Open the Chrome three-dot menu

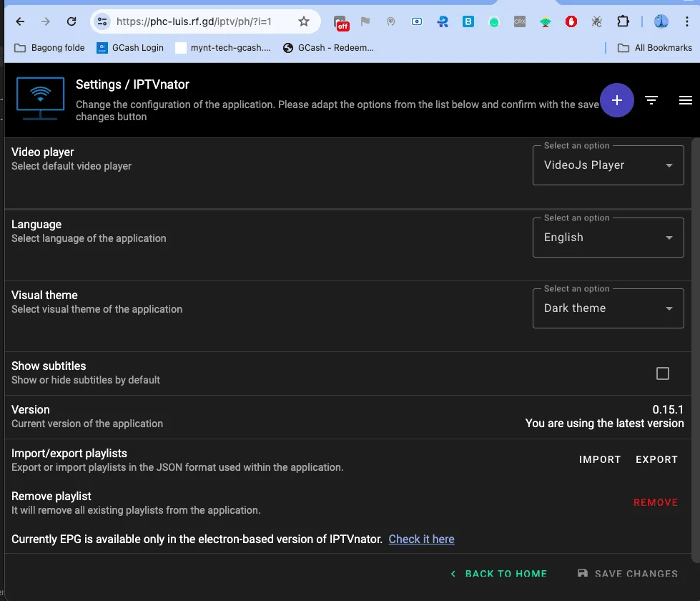click(687, 21)
